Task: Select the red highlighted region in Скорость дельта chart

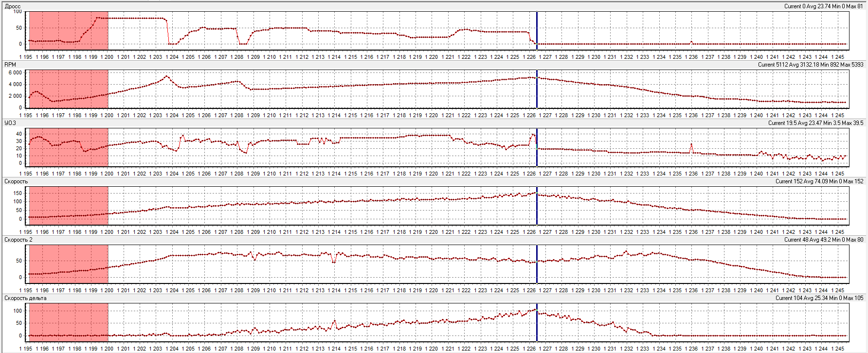Action: tap(69, 322)
